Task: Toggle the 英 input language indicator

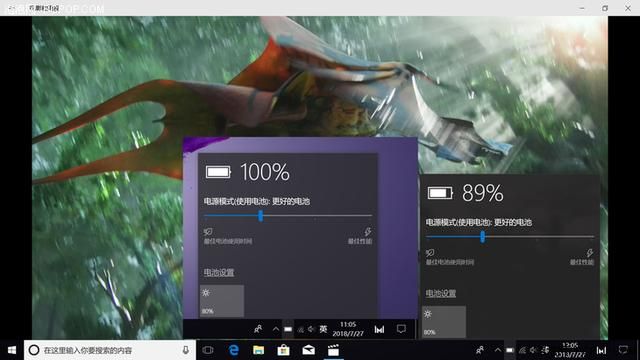Action: coord(323,329)
